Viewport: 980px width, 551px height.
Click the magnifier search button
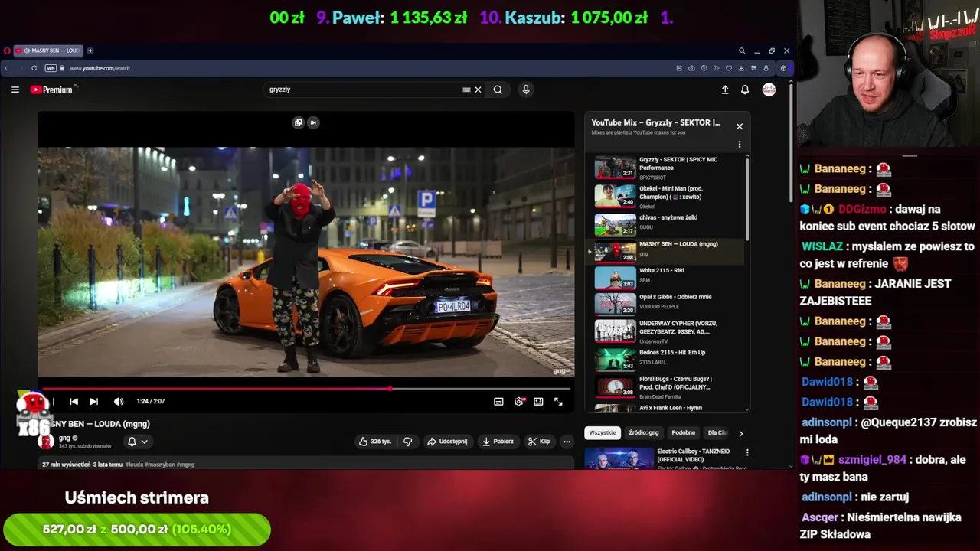point(498,90)
